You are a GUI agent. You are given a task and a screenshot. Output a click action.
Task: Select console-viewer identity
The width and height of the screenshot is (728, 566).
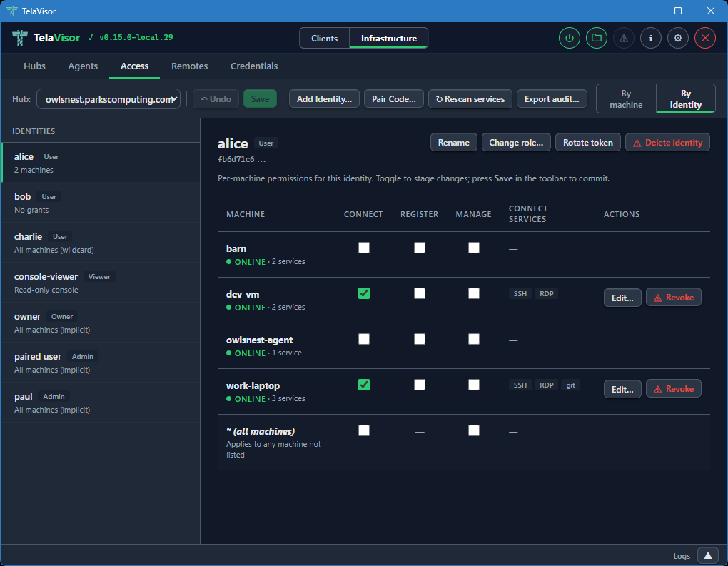[x=101, y=283]
